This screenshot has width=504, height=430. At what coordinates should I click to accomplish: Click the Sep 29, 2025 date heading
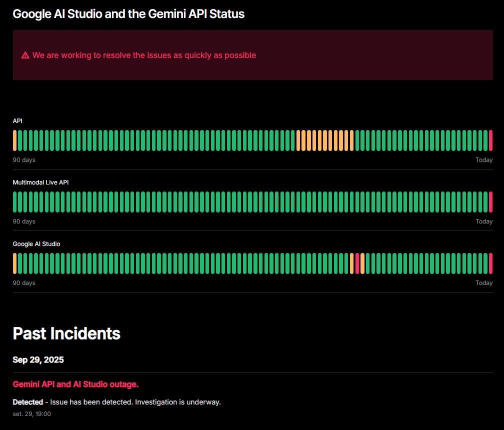click(38, 360)
